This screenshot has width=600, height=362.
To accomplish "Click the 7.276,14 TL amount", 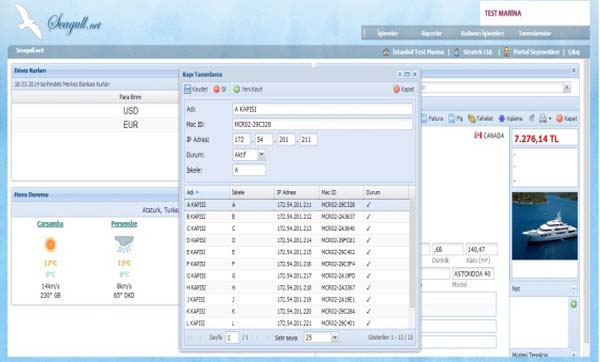I will (x=536, y=139).
